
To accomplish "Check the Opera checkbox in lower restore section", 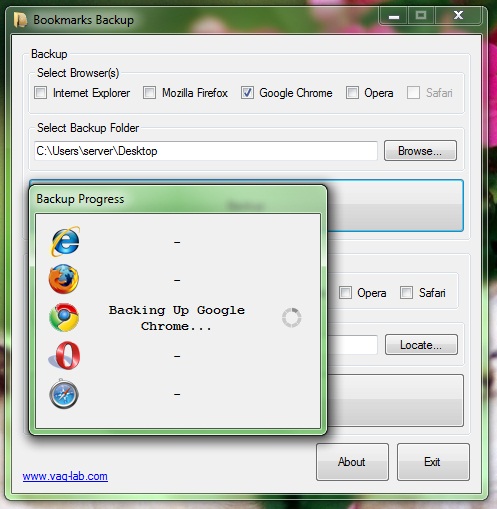I will click(x=345, y=293).
